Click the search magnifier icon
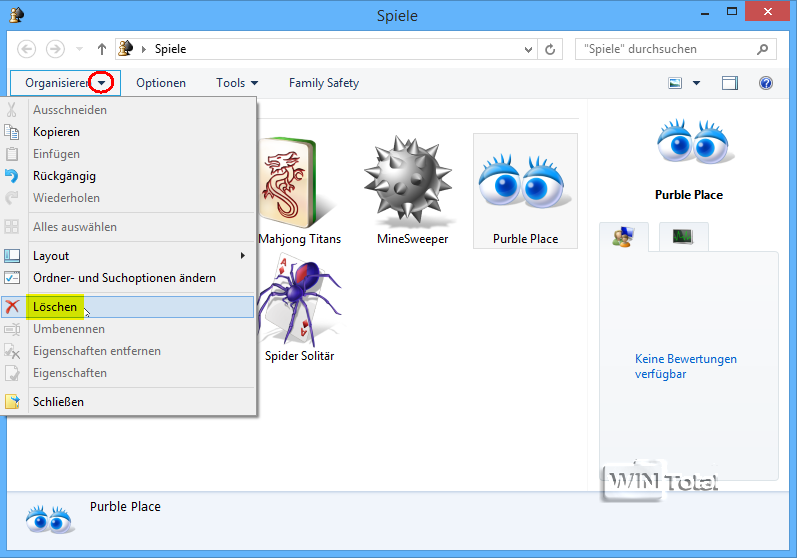 (x=762, y=49)
